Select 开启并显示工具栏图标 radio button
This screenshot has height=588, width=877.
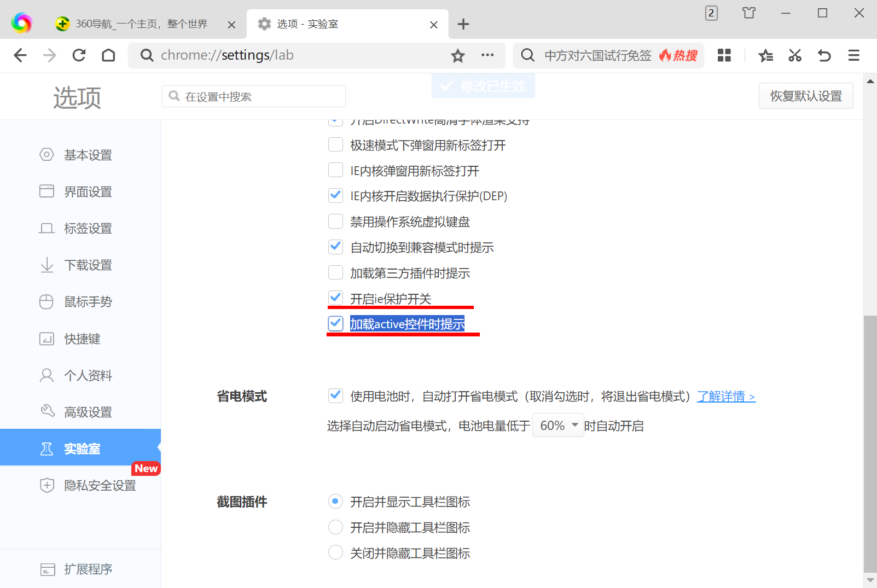335,501
